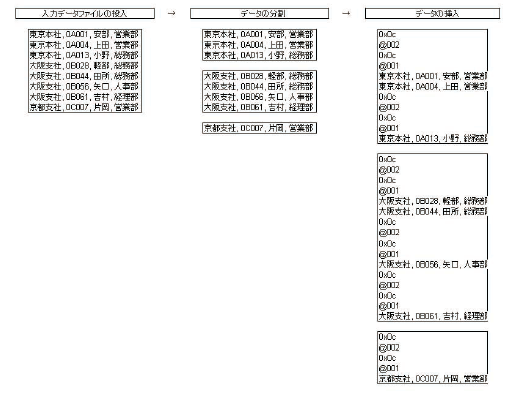This screenshot has width=515, height=393.
Task: Select the 東京本社 0A001 安部 row in the input file
Action: [x=84, y=34]
